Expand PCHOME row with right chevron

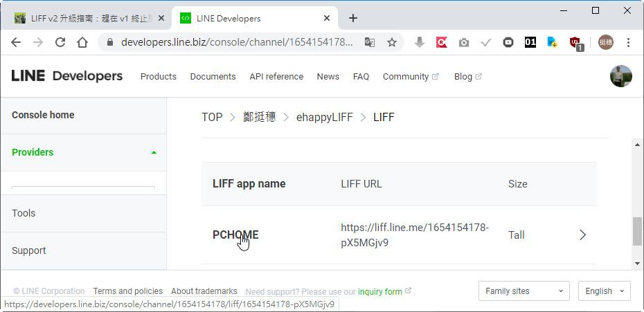click(582, 235)
